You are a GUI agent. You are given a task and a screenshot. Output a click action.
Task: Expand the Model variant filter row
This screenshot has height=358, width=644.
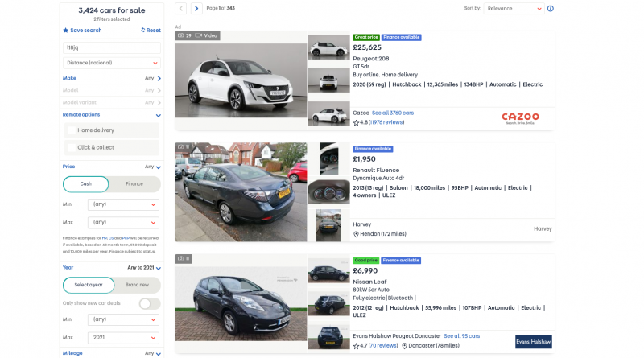pos(112,103)
